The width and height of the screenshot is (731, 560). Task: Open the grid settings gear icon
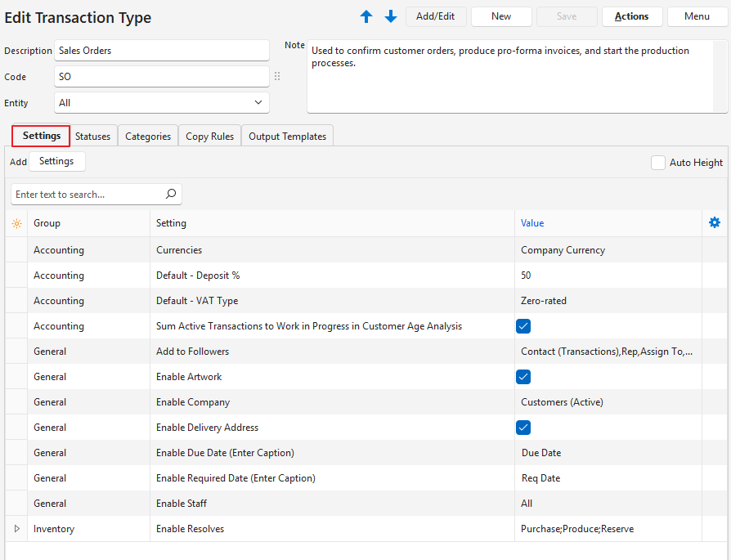[x=715, y=223]
